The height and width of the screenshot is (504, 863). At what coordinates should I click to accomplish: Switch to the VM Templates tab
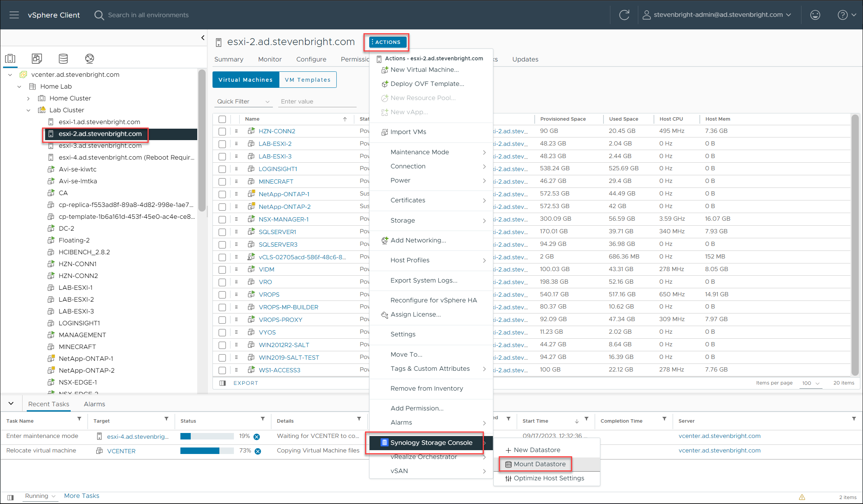[307, 80]
